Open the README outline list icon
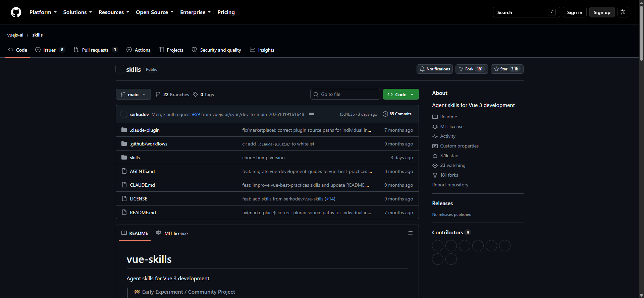This screenshot has width=644, height=298. [410, 233]
